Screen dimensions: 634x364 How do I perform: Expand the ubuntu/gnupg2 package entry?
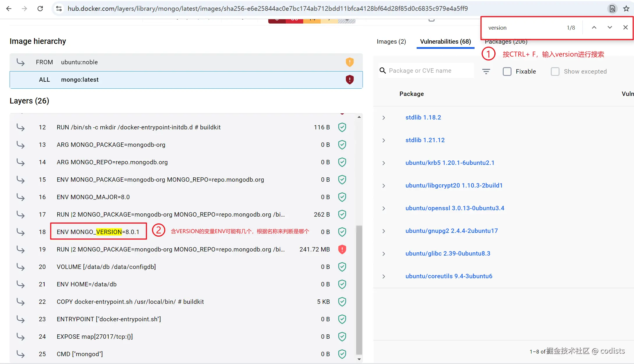[383, 231]
